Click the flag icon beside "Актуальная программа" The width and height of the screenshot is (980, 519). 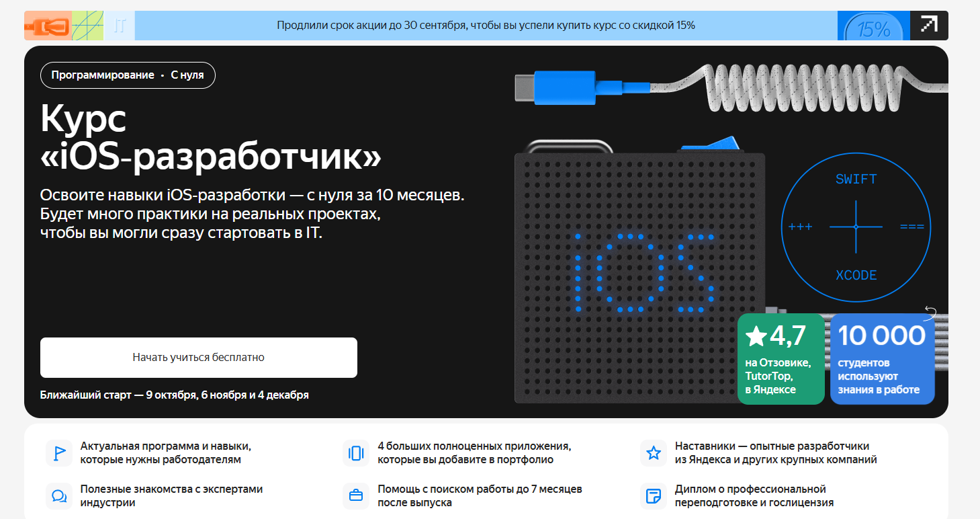(59, 453)
